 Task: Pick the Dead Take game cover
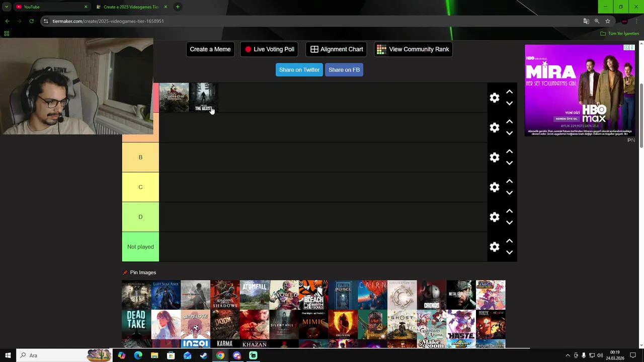136,324
